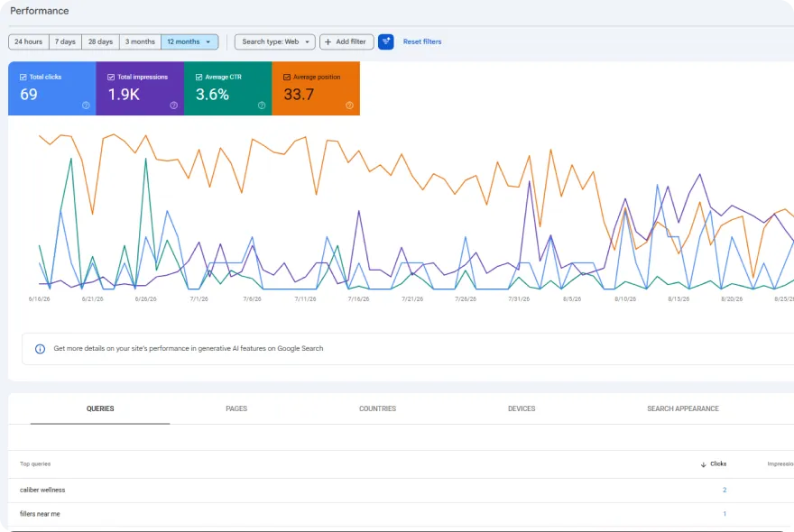Toggle the Average position checkbox
This screenshot has height=532, width=794.
pyautogui.click(x=287, y=77)
